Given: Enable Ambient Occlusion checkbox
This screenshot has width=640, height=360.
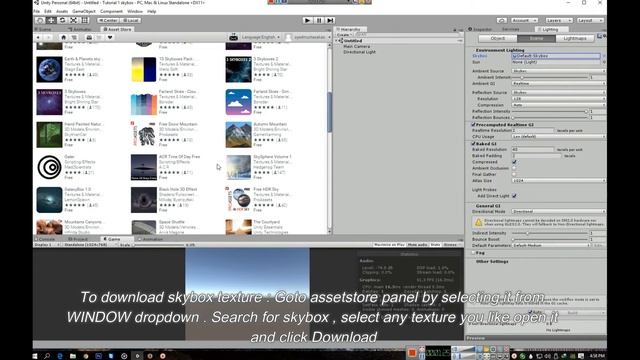Looking at the screenshot, I should pyautogui.click(x=514, y=168).
